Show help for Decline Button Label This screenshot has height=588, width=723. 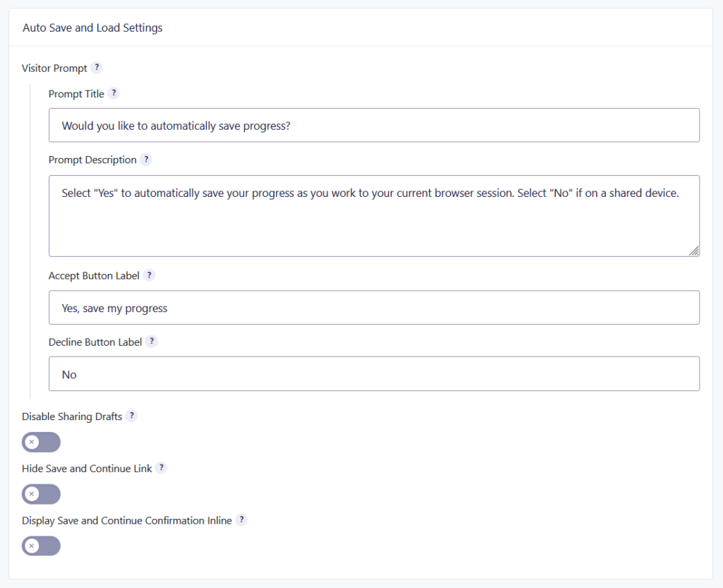click(152, 342)
